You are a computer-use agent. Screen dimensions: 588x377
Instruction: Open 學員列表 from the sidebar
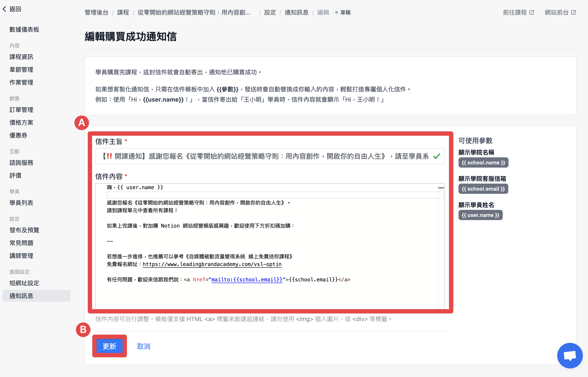21,203
